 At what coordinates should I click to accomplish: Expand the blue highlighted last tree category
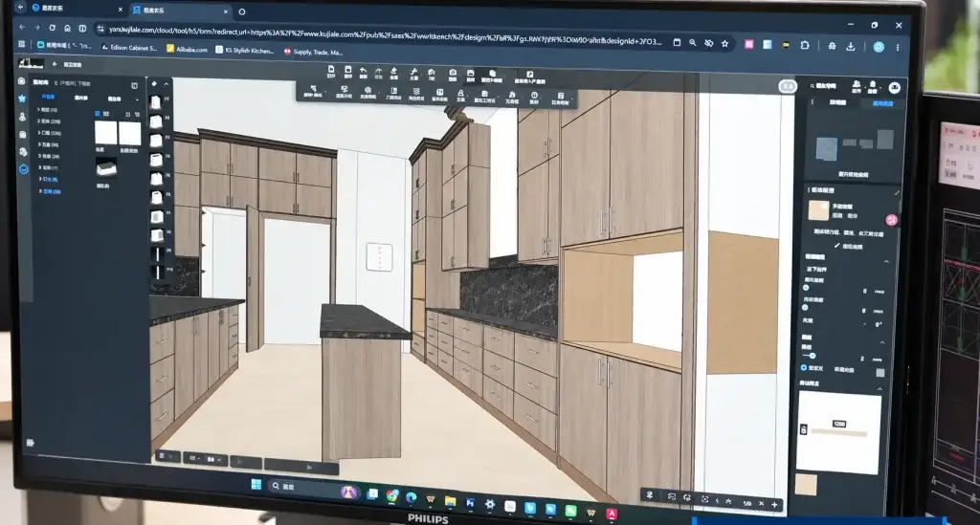click(x=50, y=191)
